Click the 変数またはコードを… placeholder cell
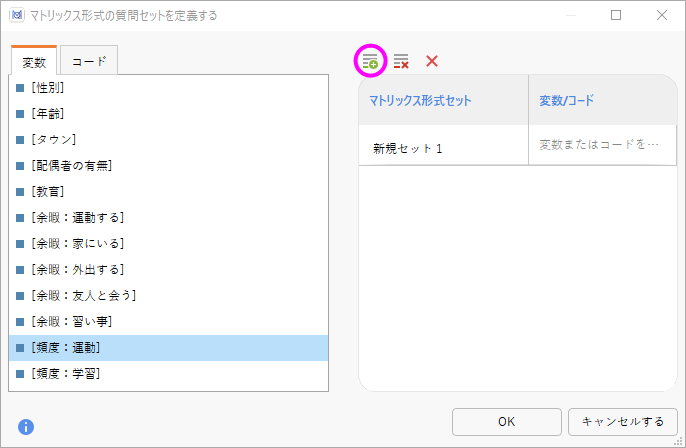The width and height of the screenshot is (686, 448). pos(602,145)
